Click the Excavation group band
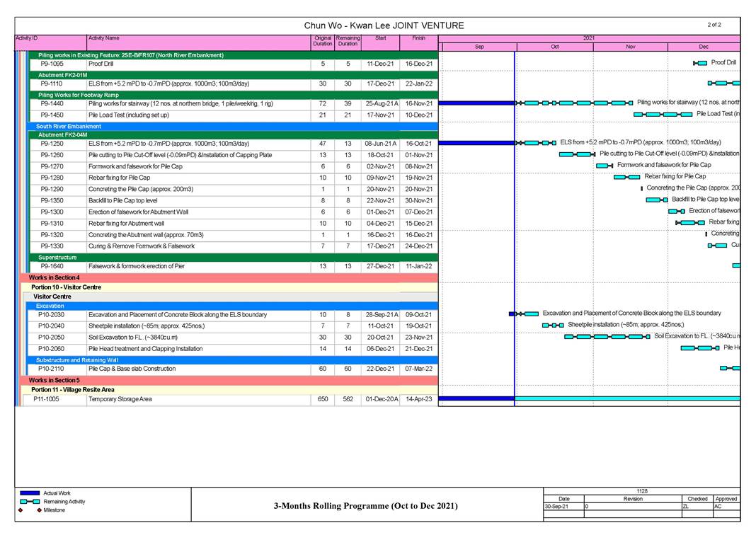Screen dimensions: 756x535 coord(233,306)
